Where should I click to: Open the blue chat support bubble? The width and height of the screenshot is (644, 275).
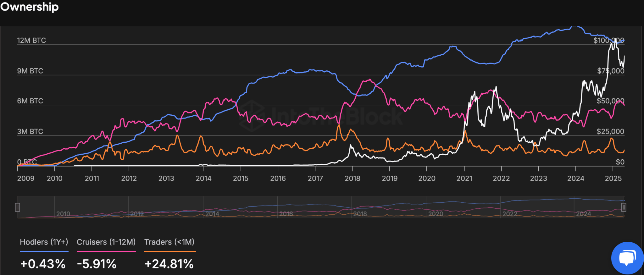click(x=627, y=258)
